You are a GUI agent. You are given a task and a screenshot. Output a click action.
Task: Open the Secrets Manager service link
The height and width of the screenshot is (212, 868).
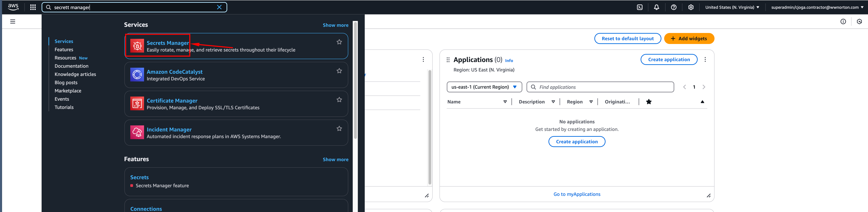(x=168, y=43)
